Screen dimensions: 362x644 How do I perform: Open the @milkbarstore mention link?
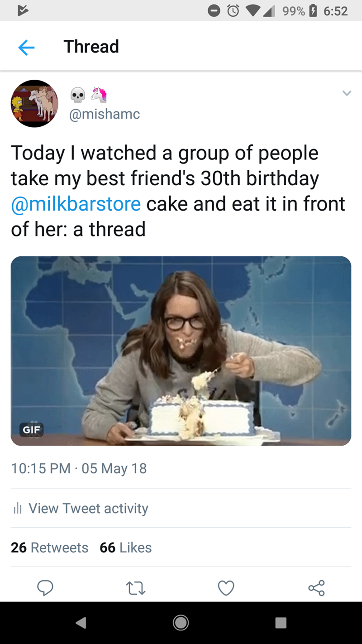click(x=76, y=204)
